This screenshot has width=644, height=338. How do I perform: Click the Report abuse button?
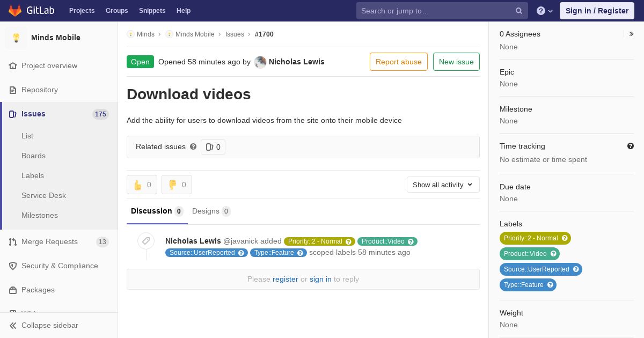(399, 62)
